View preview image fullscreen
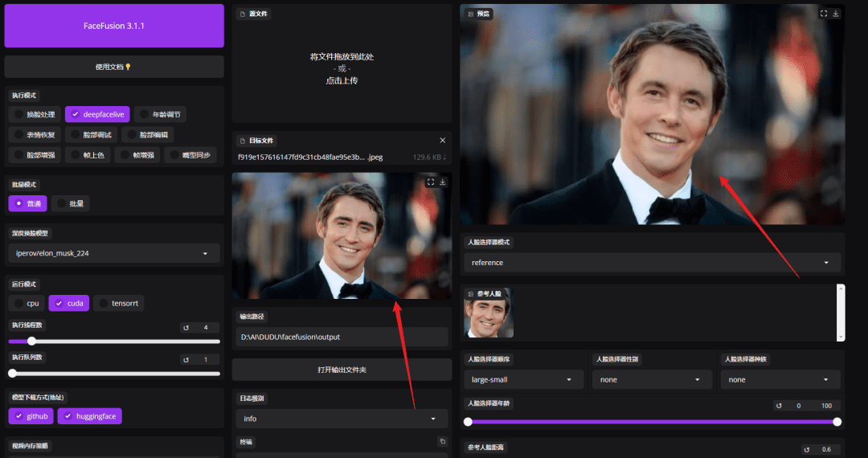 point(824,14)
